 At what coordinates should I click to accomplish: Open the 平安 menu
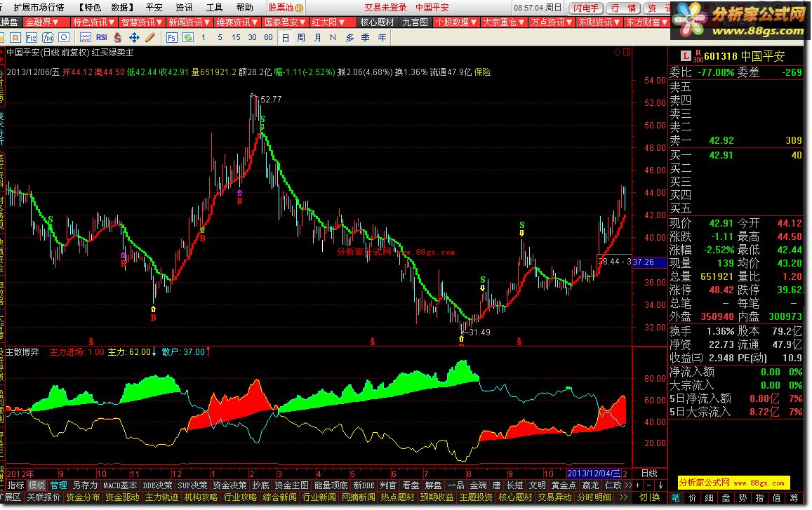(154, 7)
